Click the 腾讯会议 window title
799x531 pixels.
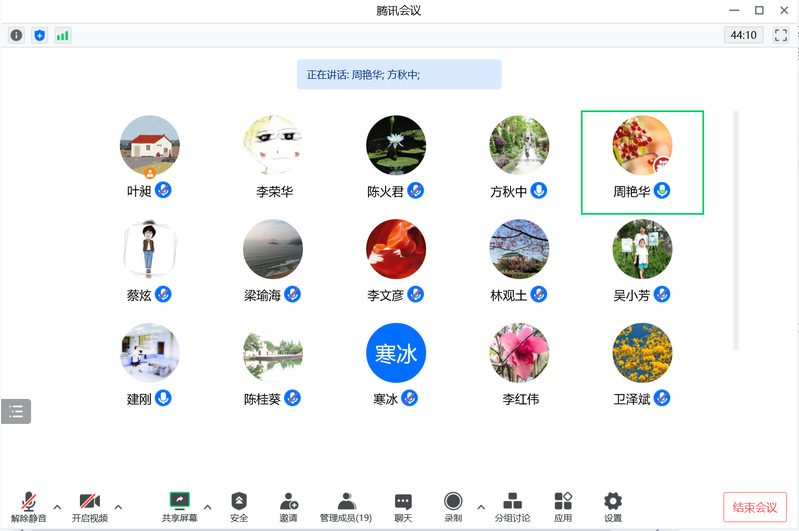pyautogui.click(x=398, y=10)
